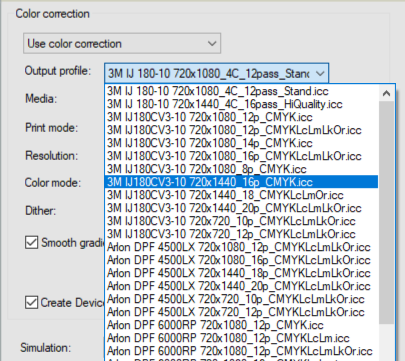Choose Arlon DPF 6000RP 720x1080_12p_CMYKLcLmLkOr.icc
Screen dimensions: 405x361
pos(242,351)
